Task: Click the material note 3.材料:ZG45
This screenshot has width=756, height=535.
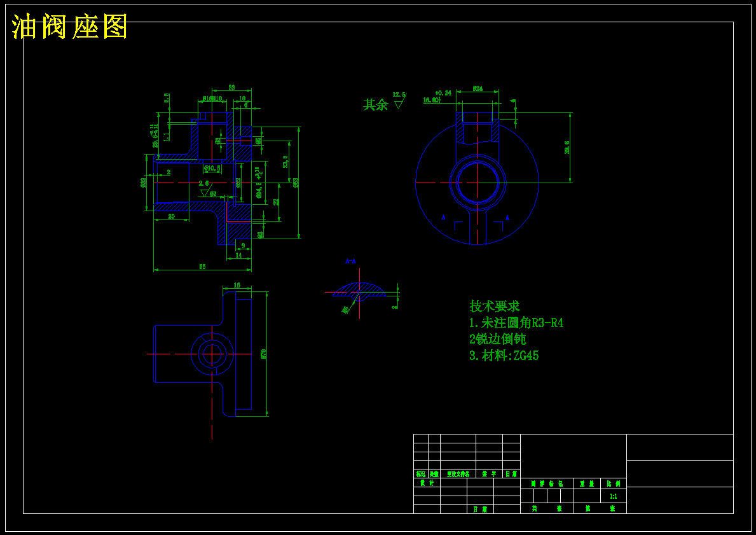Action: (x=504, y=356)
